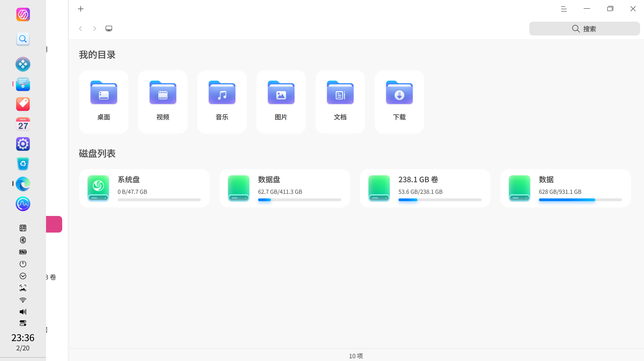Open the dock settings gear app
The height and width of the screenshot is (361, 644).
(23, 144)
